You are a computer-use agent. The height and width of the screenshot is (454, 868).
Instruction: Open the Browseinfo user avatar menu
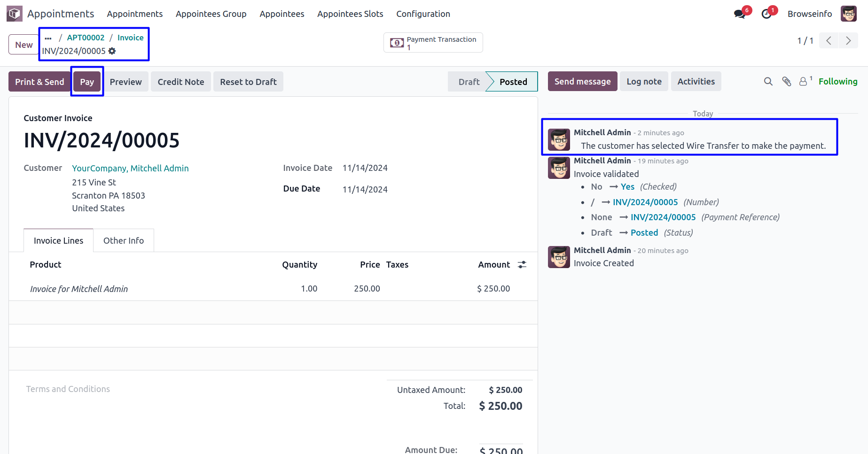(x=849, y=14)
